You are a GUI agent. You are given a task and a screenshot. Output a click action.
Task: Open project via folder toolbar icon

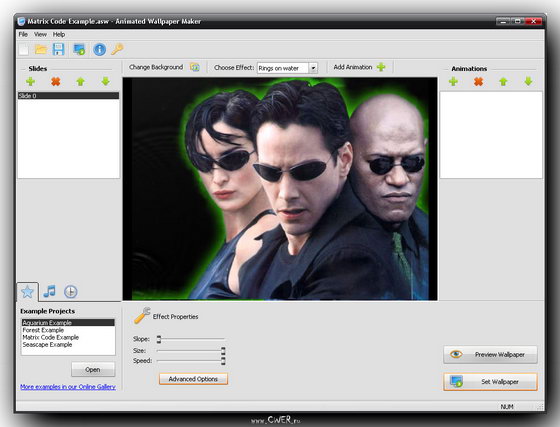coord(41,49)
